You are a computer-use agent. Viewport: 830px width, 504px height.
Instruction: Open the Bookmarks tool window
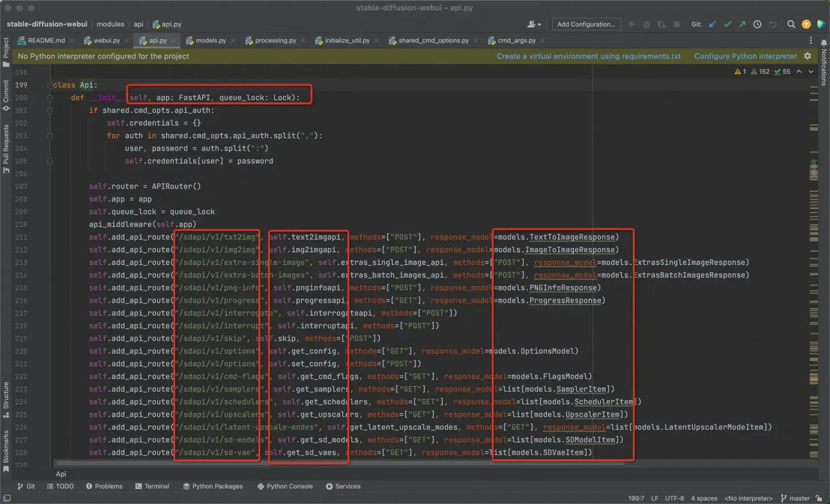(6, 451)
